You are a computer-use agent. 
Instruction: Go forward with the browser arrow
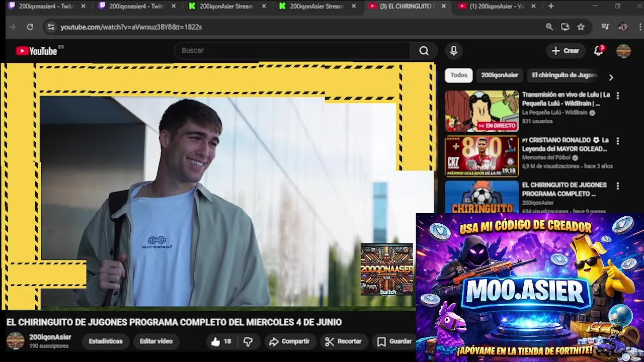click(x=13, y=27)
